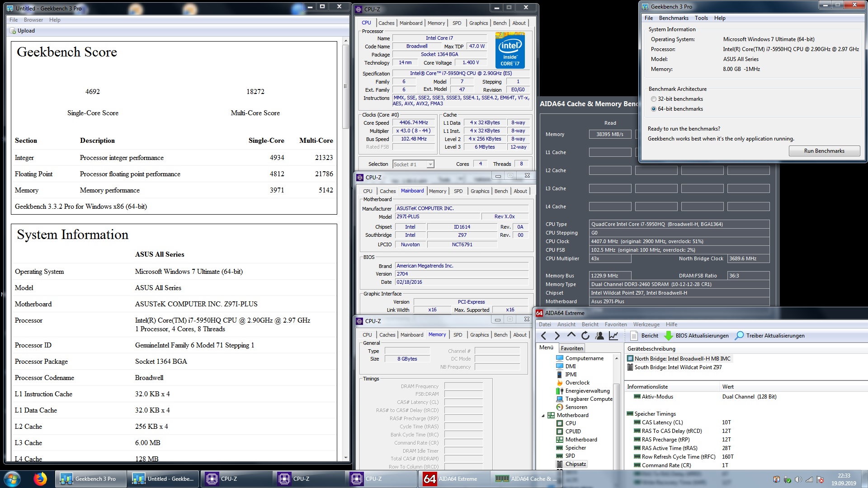Open About tab in Memory CPU-Z window
The width and height of the screenshot is (868, 488).
(x=520, y=335)
